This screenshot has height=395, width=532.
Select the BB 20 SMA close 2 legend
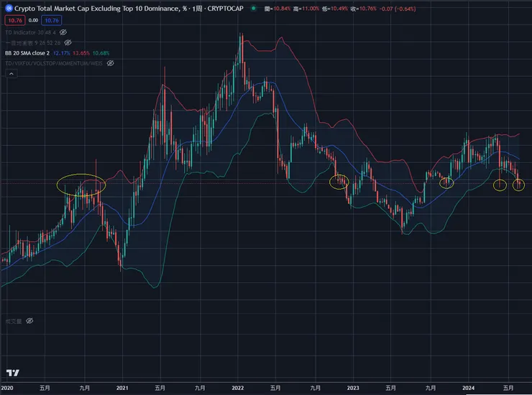pyautogui.click(x=27, y=53)
